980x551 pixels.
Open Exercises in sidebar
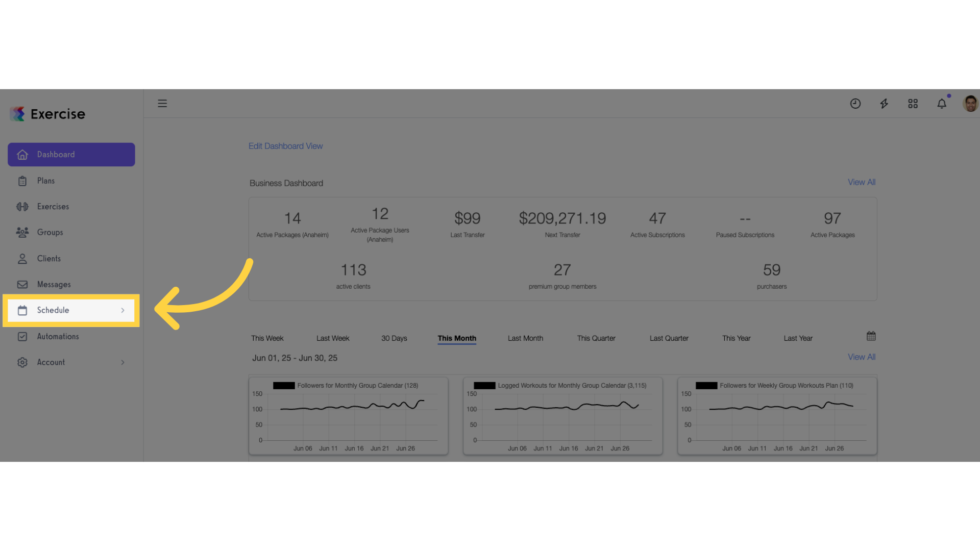[x=71, y=207]
